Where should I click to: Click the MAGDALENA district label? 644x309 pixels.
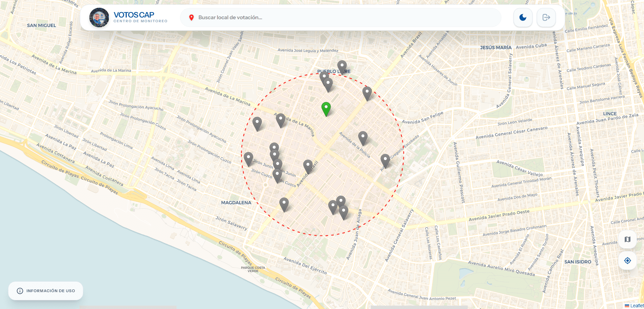pyautogui.click(x=236, y=203)
